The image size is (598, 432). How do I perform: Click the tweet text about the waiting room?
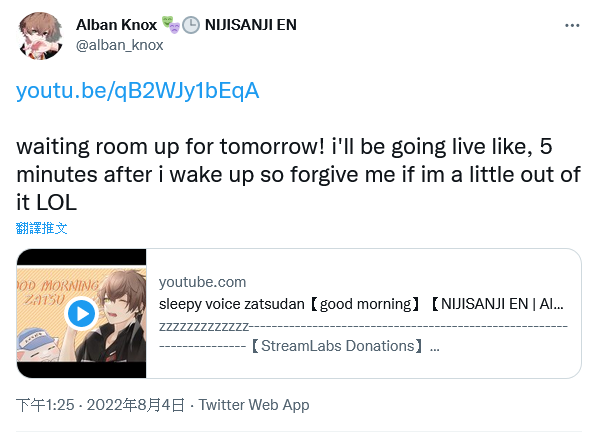(x=298, y=174)
